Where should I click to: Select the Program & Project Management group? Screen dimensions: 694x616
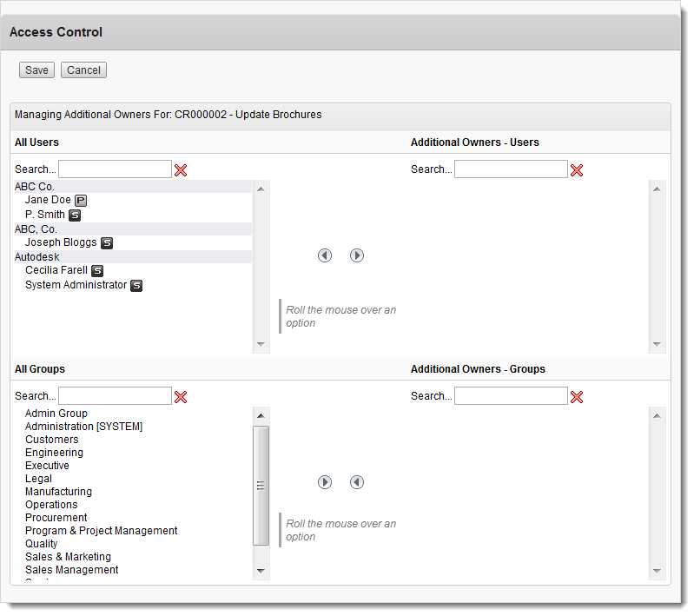(102, 531)
